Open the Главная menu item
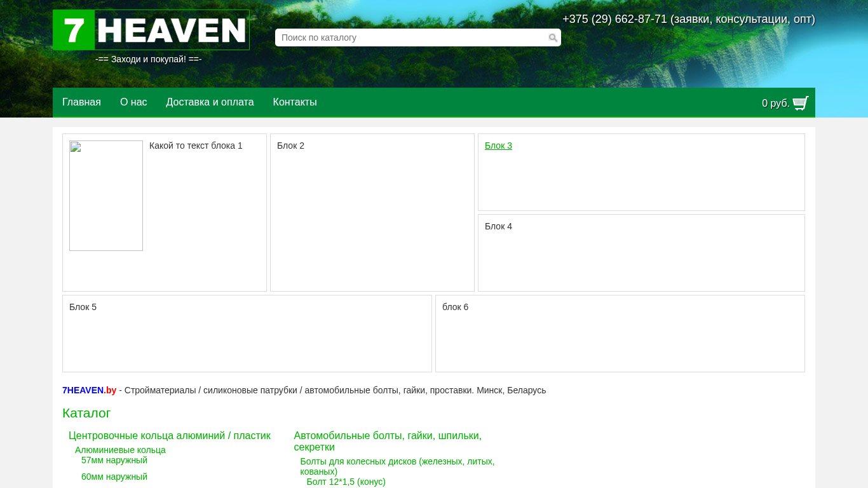Viewport: 868px width, 488px height. tap(81, 102)
